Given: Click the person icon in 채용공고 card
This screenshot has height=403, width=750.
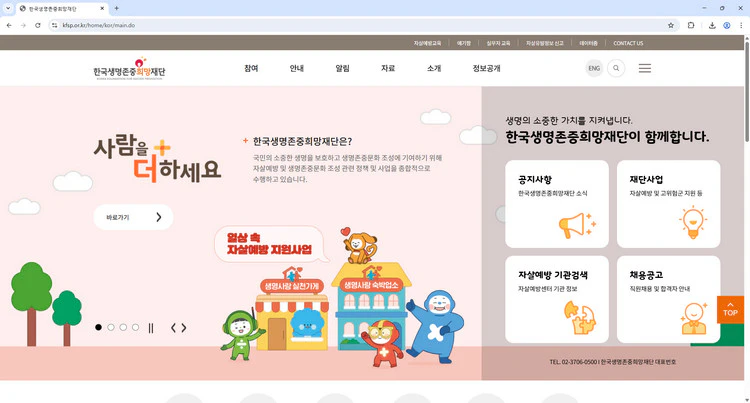Looking at the screenshot, I should (694, 318).
